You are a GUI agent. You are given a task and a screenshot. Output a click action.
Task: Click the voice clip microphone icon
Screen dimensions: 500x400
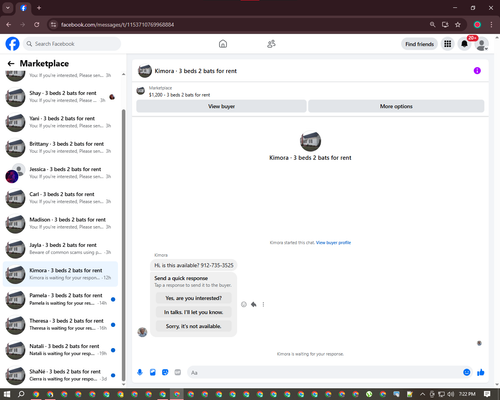pos(140,372)
